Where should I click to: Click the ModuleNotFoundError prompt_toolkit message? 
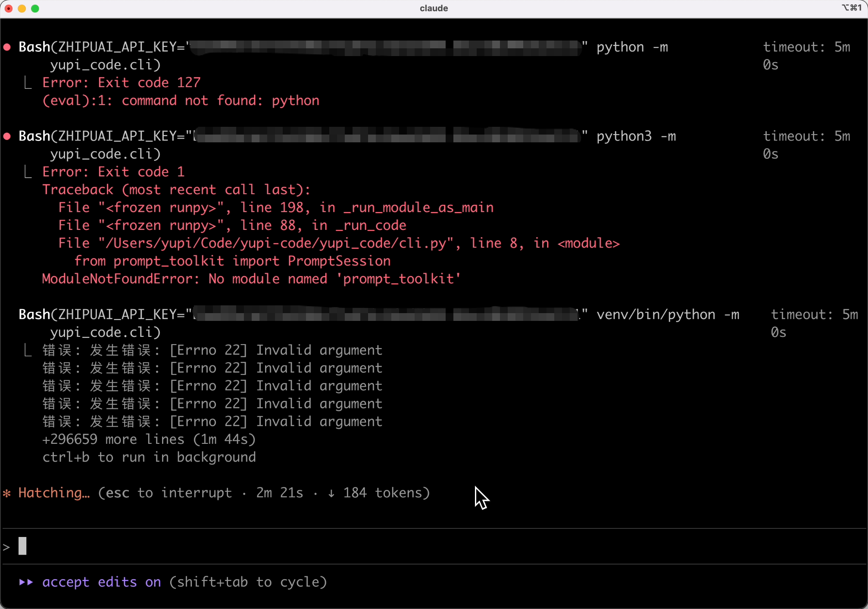click(x=251, y=279)
